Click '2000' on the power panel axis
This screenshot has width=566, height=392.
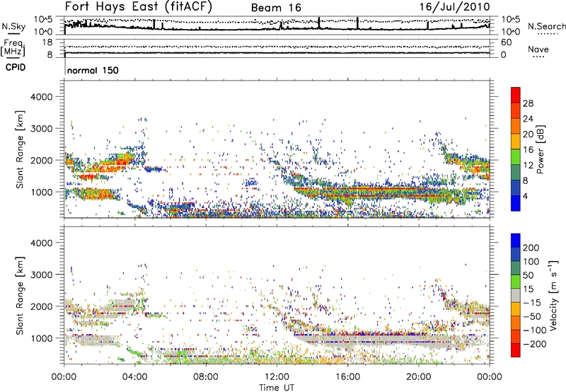[42, 160]
